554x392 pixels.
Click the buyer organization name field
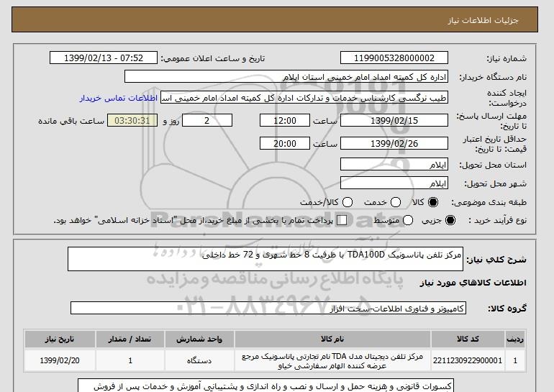tap(286, 77)
